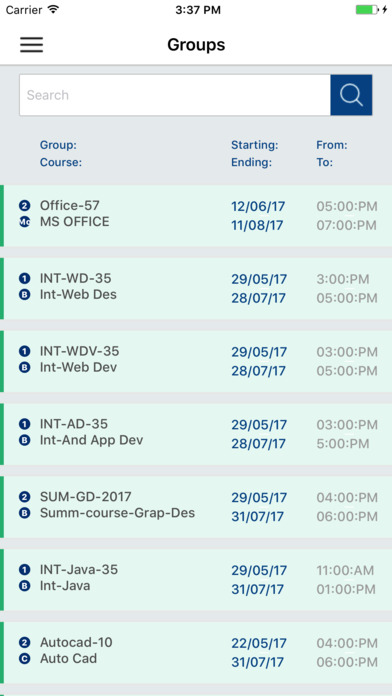Tap the From column header
The width and height of the screenshot is (392, 696).
(332, 145)
